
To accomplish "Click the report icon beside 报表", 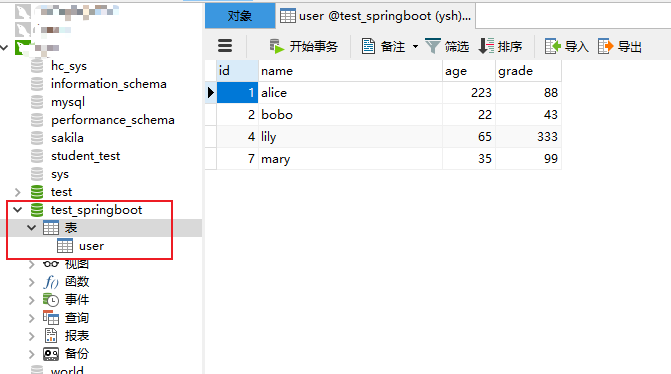I will 51,336.
